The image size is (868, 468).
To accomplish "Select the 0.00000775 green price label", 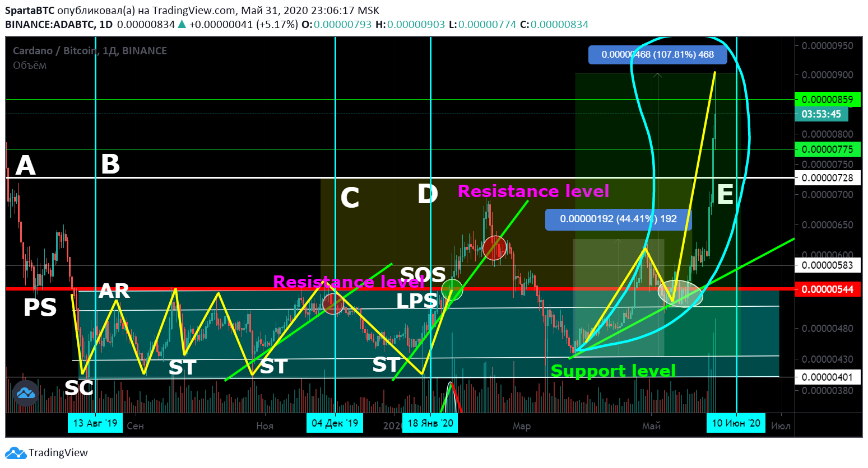I will (x=827, y=149).
